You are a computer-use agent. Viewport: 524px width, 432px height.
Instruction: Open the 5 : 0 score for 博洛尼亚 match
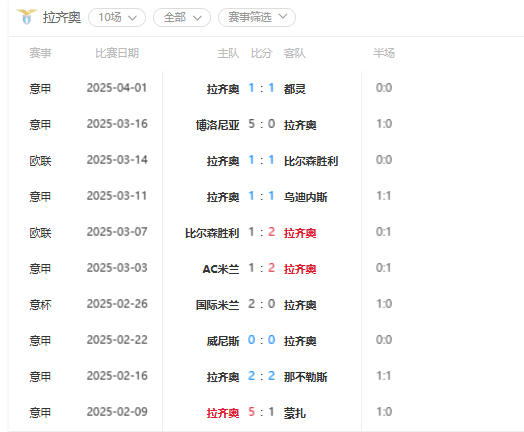[261, 124]
